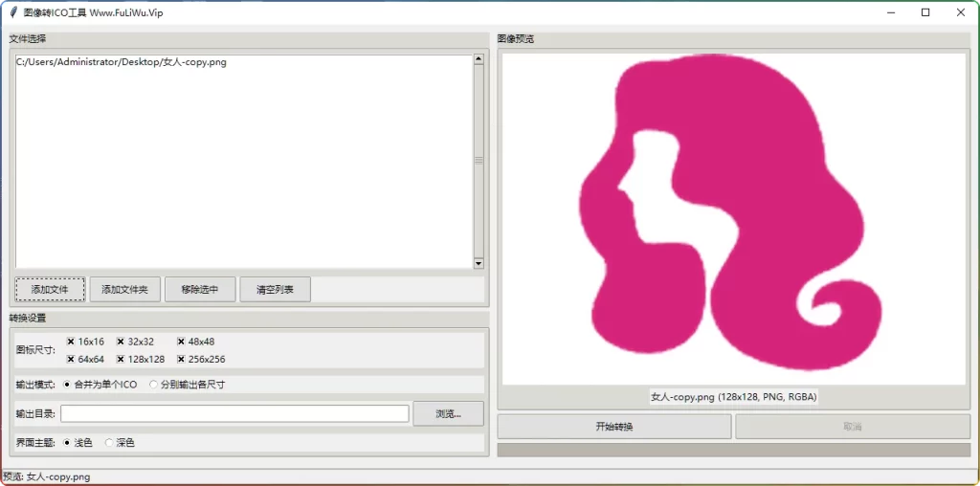Click the 输出目录 path input field
The width and height of the screenshot is (980, 486).
click(x=235, y=413)
